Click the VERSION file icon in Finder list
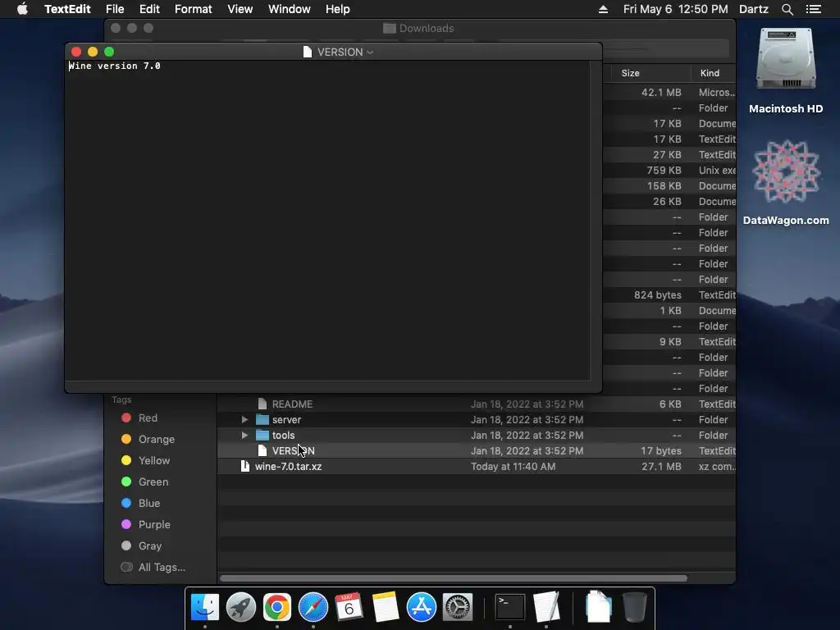840x630 pixels. pyautogui.click(x=262, y=450)
